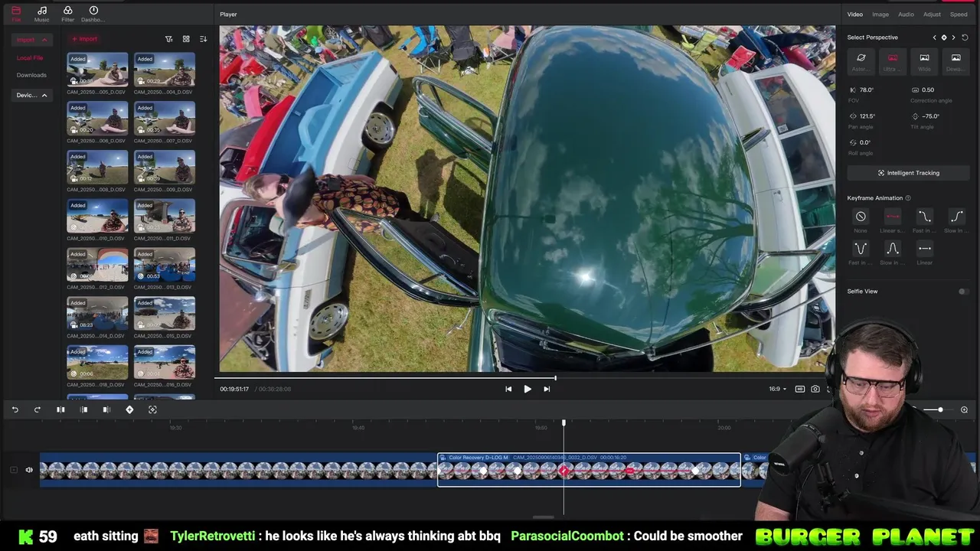The image size is (980, 551).
Task: Go to previous perspective keyframe
Action: 934,37
